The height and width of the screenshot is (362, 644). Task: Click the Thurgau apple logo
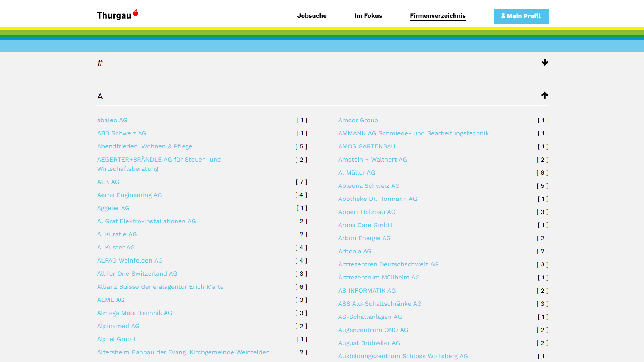coord(118,15)
